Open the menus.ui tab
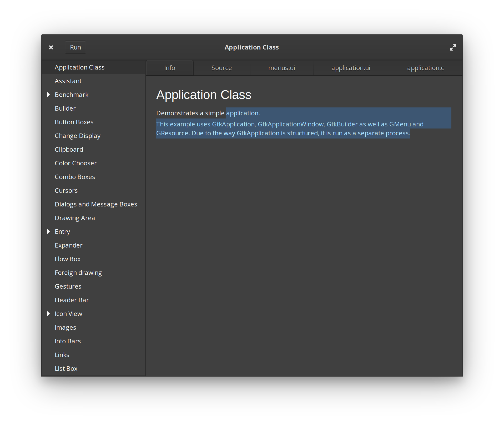The height and width of the screenshot is (425, 504). coord(281,68)
